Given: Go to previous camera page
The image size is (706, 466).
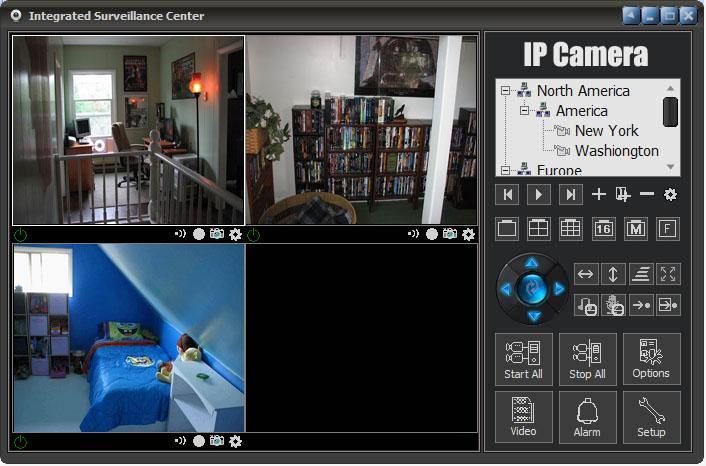Looking at the screenshot, I should click(507, 195).
